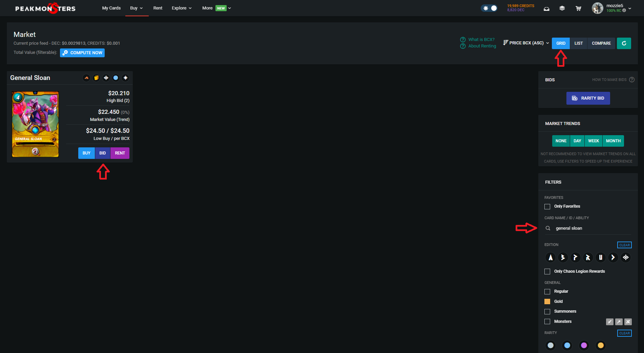The width and height of the screenshot is (644, 353).
Task: Click the crosshair icon on General Sloan header
Action: (x=126, y=78)
